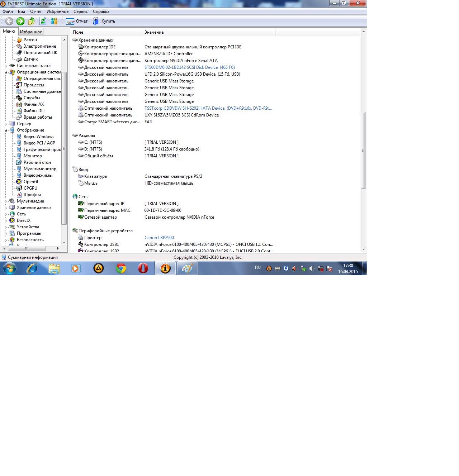The width and height of the screenshot is (459, 476).
Task: Click the Купить buy button
Action: tap(104, 21)
